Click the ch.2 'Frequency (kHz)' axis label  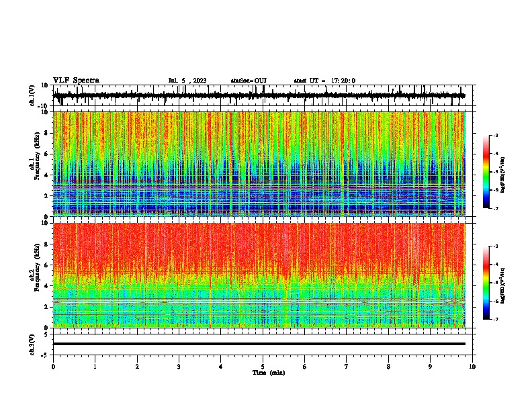37,267
